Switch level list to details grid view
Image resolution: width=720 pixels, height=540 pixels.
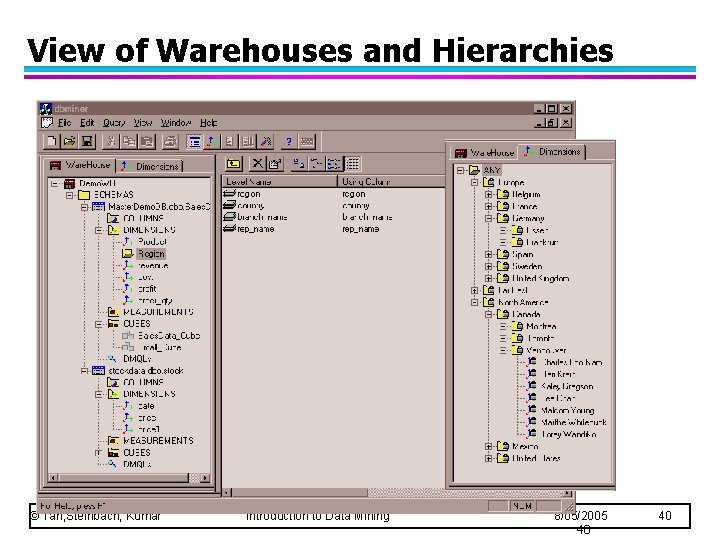coord(353,163)
